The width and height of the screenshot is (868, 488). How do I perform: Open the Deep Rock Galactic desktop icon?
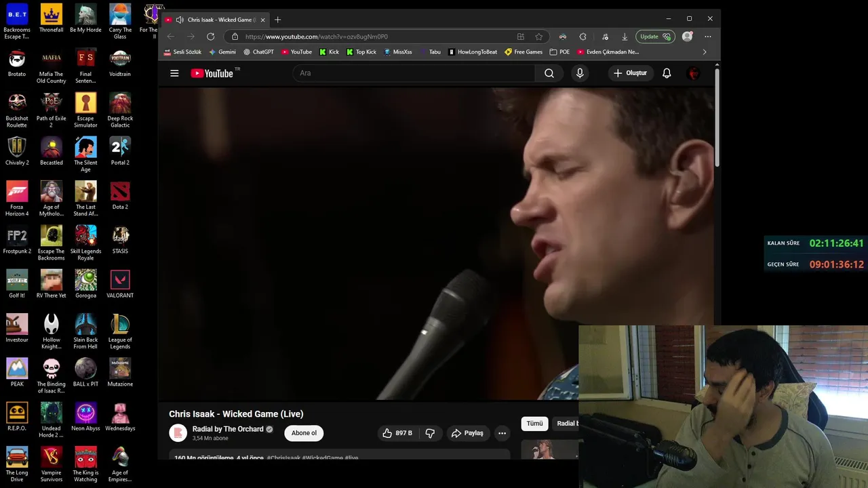[120, 110]
